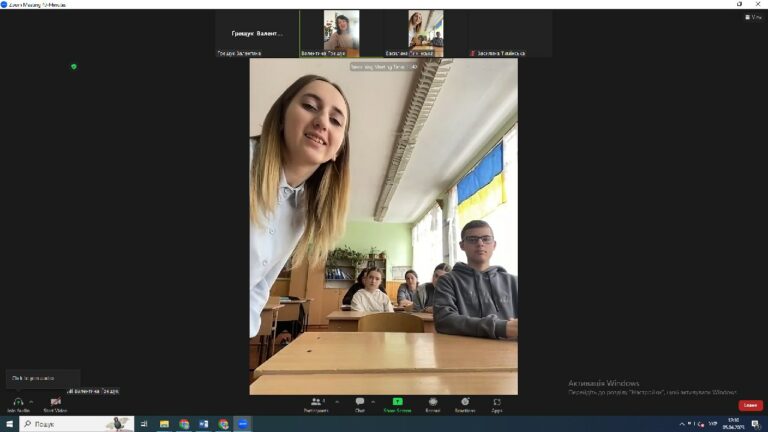The height and width of the screenshot is (432, 768).
Task: Expand the arrow next to Participants
Action: click(337, 402)
